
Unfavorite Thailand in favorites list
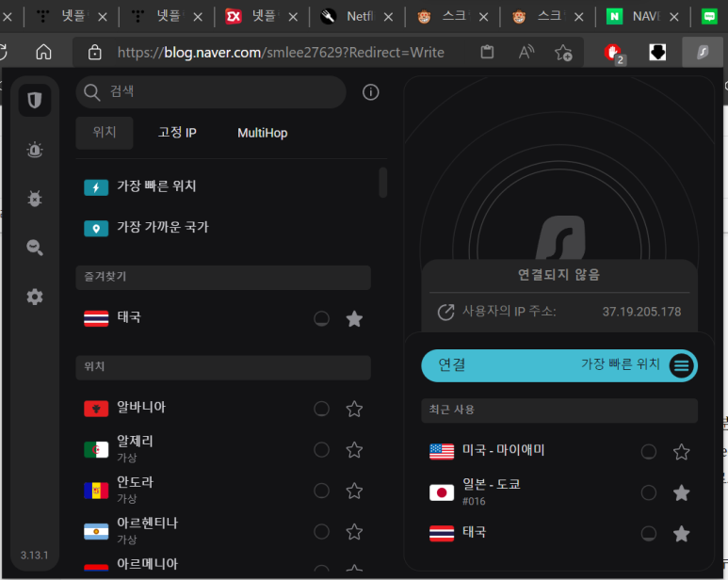354,319
